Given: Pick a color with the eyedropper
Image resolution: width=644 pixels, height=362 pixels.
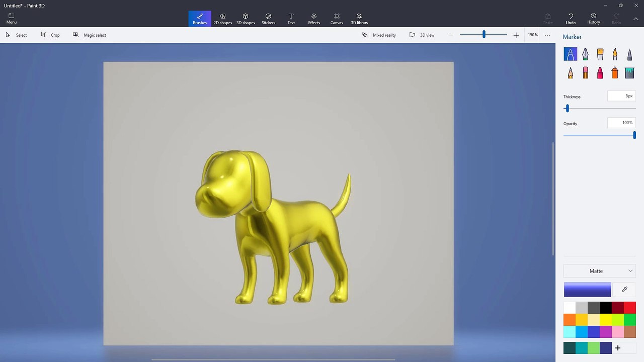Looking at the screenshot, I should click(624, 290).
